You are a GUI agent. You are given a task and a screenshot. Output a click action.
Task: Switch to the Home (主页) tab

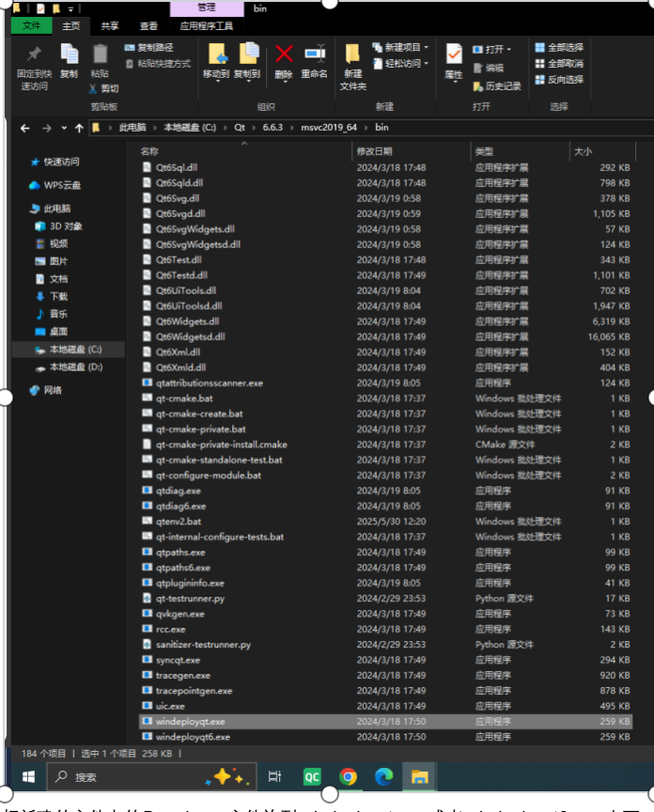pyautogui.click(x=70, y=26)
